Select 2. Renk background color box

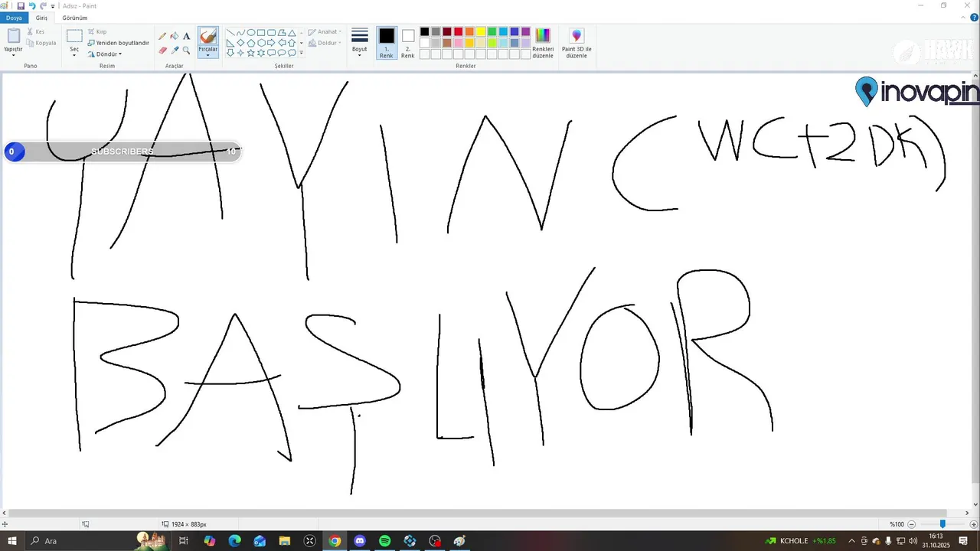tap(408, 43)
